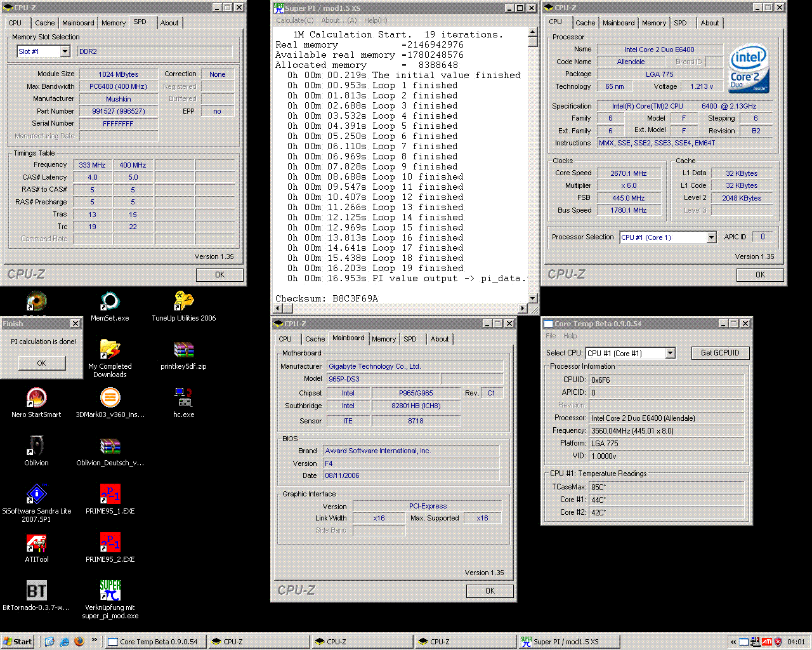
Task: Launch Nero StartSmart icon
Action: (36, 403)
